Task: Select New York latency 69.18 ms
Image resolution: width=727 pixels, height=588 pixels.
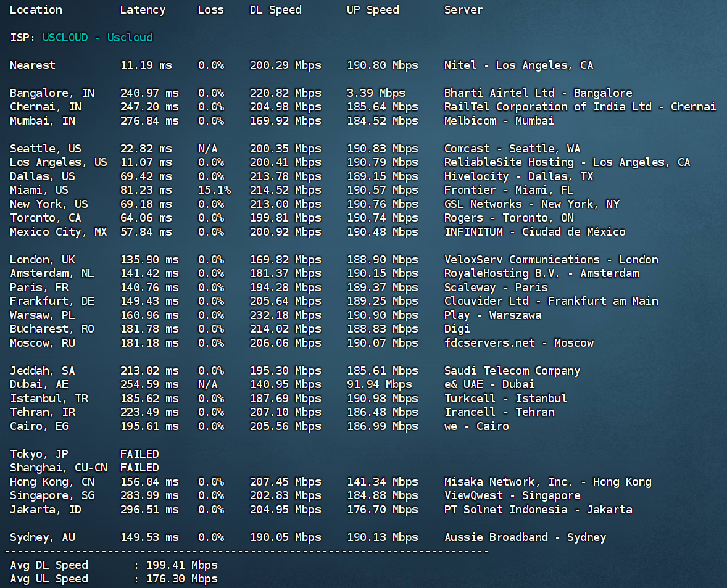Action: 146,204
